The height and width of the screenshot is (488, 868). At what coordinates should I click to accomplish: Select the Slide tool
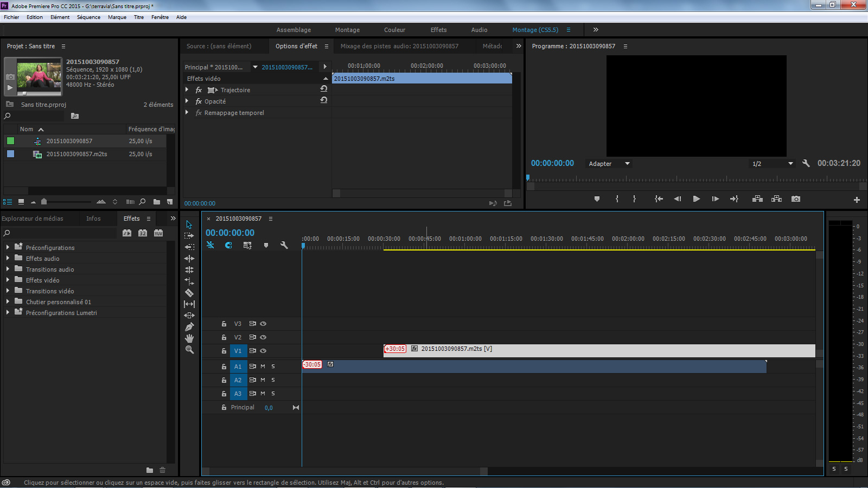189,316
